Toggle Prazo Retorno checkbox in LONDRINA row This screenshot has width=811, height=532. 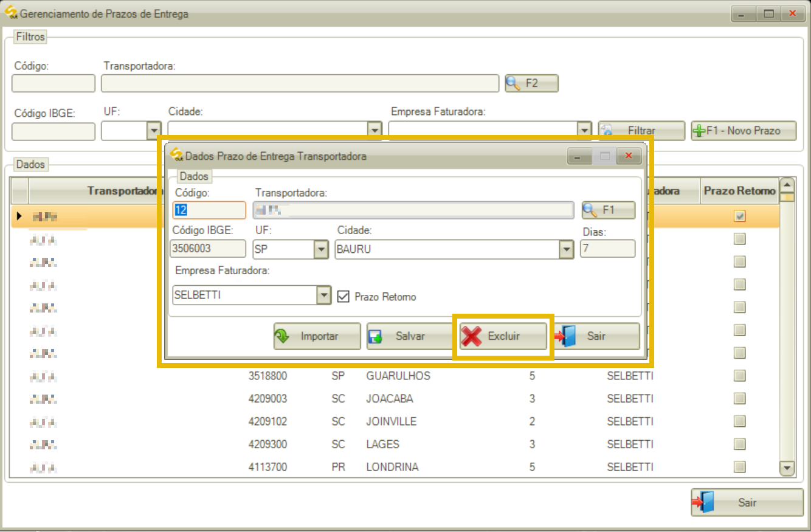tap(739, 467)
